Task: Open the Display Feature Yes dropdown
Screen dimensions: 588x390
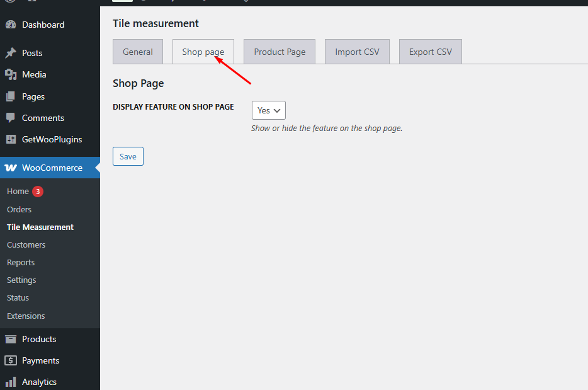Action: click(269, 110)
